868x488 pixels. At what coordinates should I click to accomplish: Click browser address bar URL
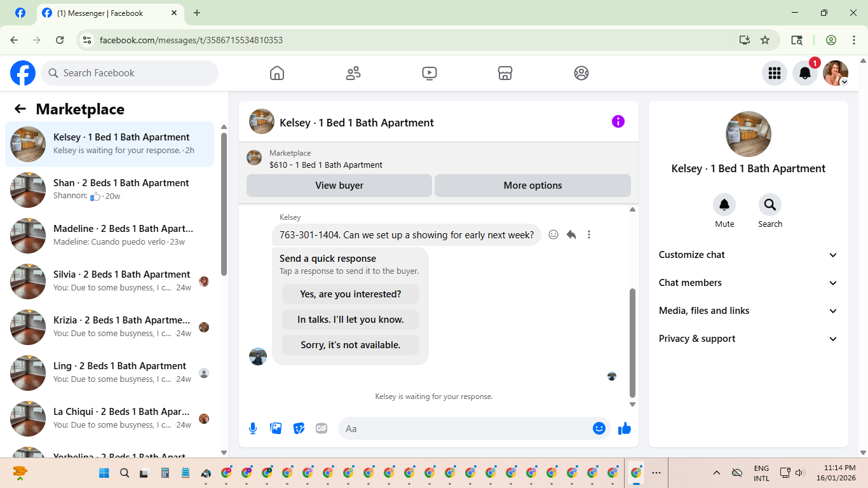191,40
